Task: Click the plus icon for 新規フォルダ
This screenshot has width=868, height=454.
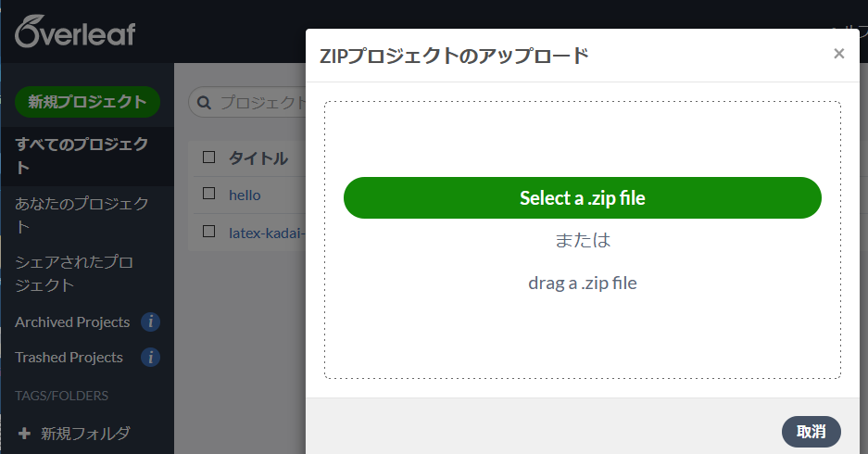Action: pyautogui.click(x=24, y=433)
